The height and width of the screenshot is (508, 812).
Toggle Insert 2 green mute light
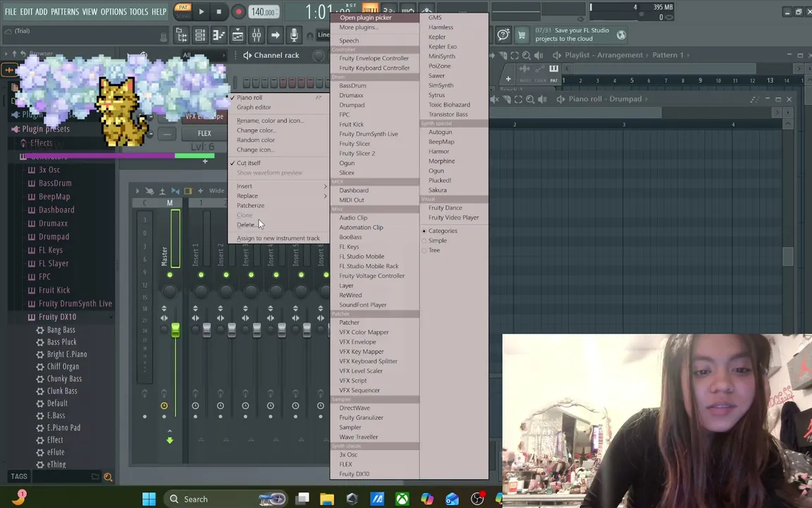tap(226, 274)
